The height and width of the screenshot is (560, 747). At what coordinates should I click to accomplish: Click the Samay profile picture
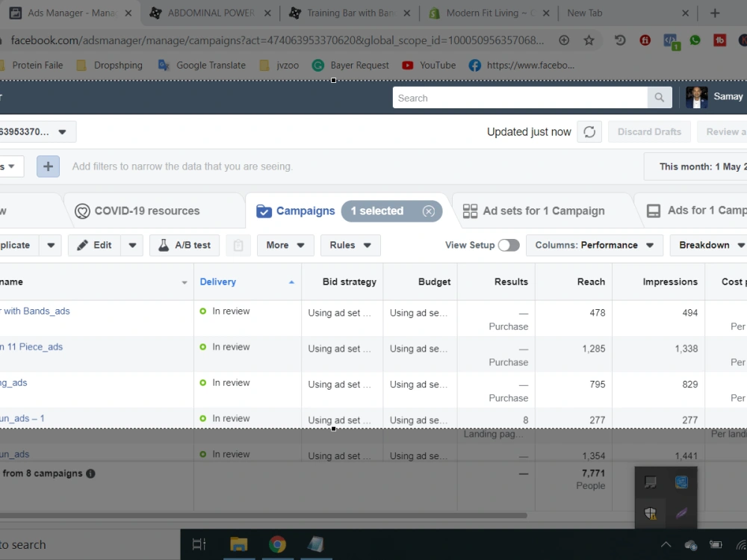696,97
